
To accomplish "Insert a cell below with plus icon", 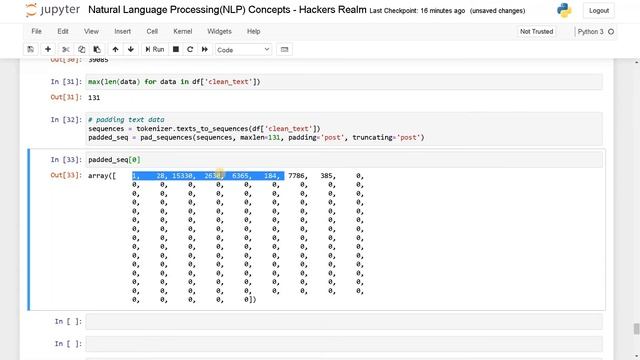I will tap(48, 49).
